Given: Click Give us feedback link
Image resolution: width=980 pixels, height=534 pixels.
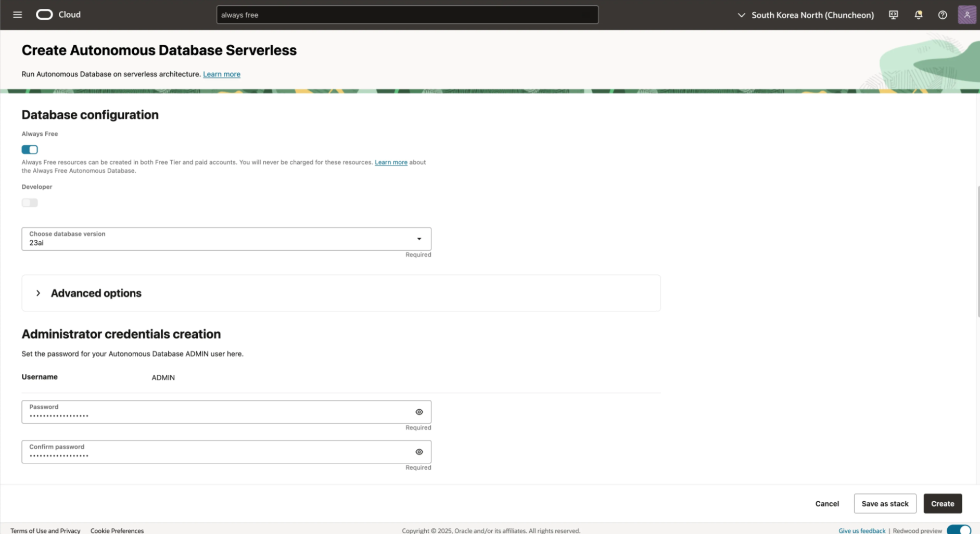Looking at the screenshot, I should [x=862, y=530].
